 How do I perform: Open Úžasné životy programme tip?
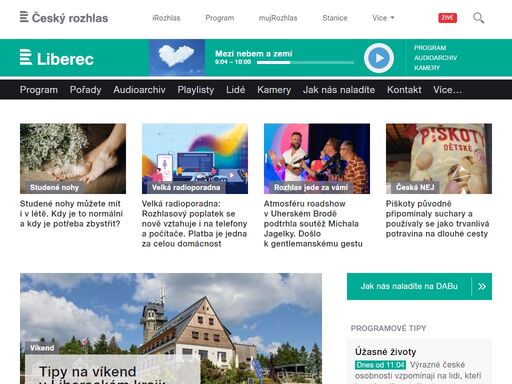[386, 352]
